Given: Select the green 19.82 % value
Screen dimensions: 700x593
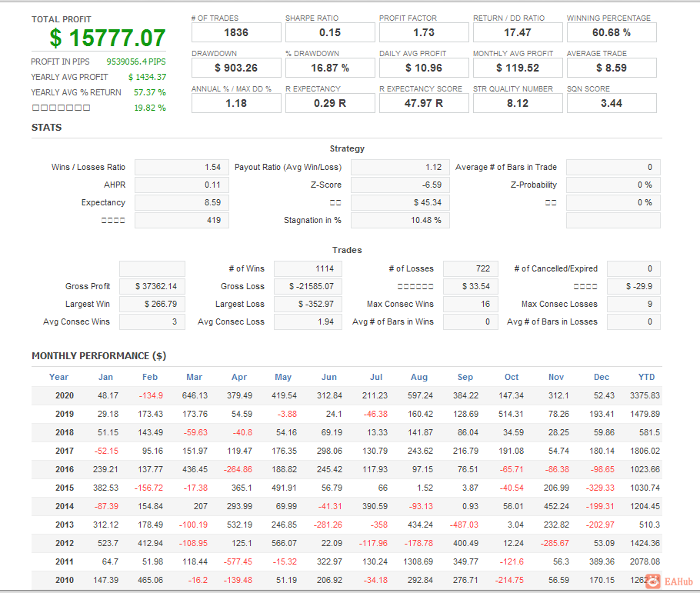Looking at the screenshot, I should pyautogui.click(x=149, y=108).
